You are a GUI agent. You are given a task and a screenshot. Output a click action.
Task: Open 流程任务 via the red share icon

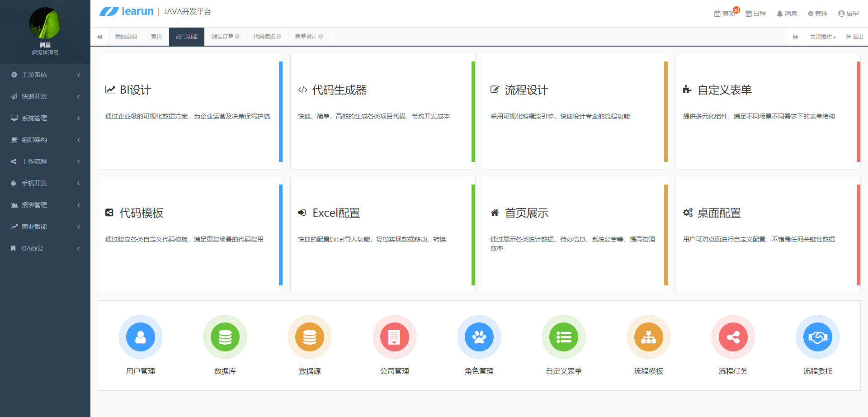pyautogui.click(x=733, y=337)
